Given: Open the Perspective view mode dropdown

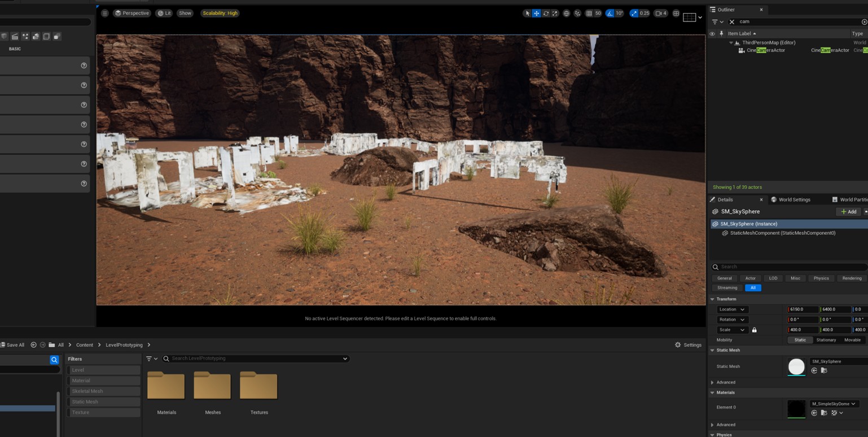Looking at the screenshot, I should [x=132, y=13].
